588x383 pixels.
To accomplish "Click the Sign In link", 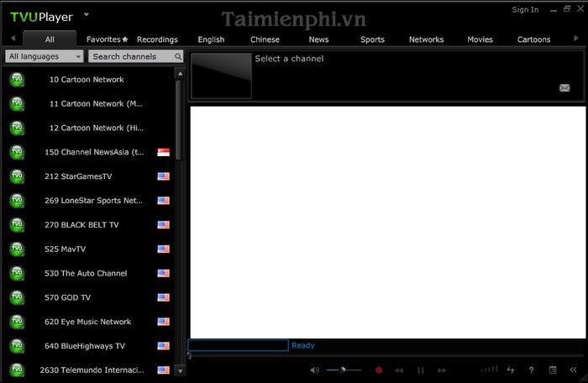I will click(x=525, y=10).
